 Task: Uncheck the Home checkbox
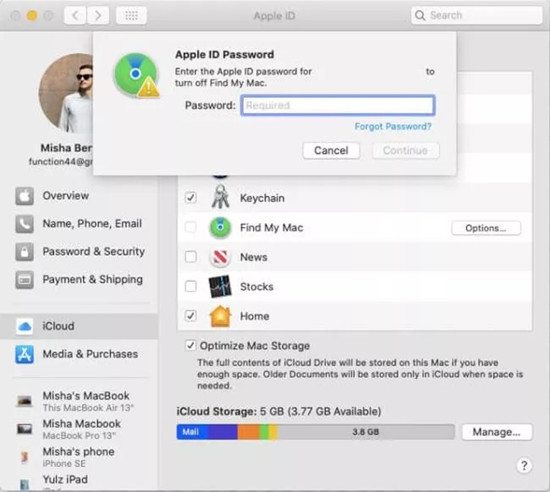coord(190,316)
